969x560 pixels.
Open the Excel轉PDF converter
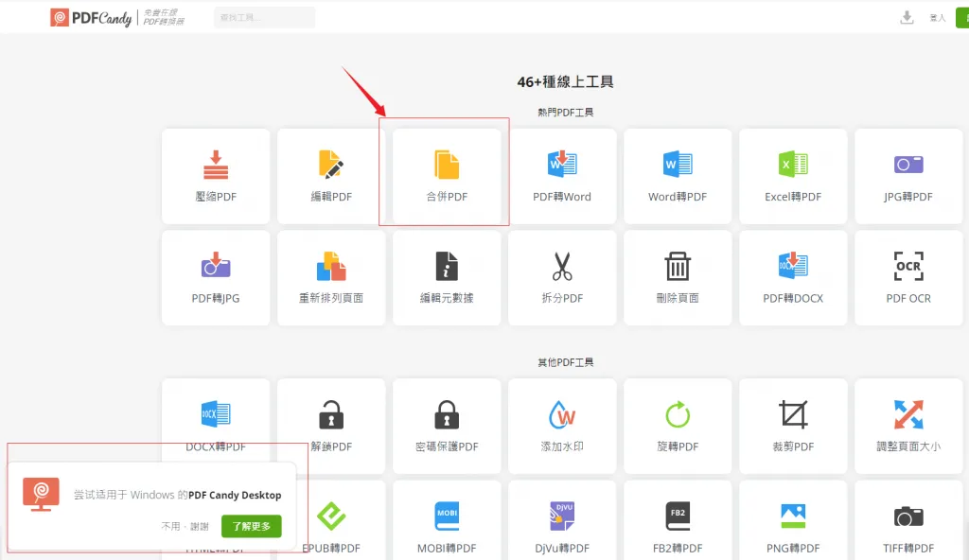click(793, 176)
